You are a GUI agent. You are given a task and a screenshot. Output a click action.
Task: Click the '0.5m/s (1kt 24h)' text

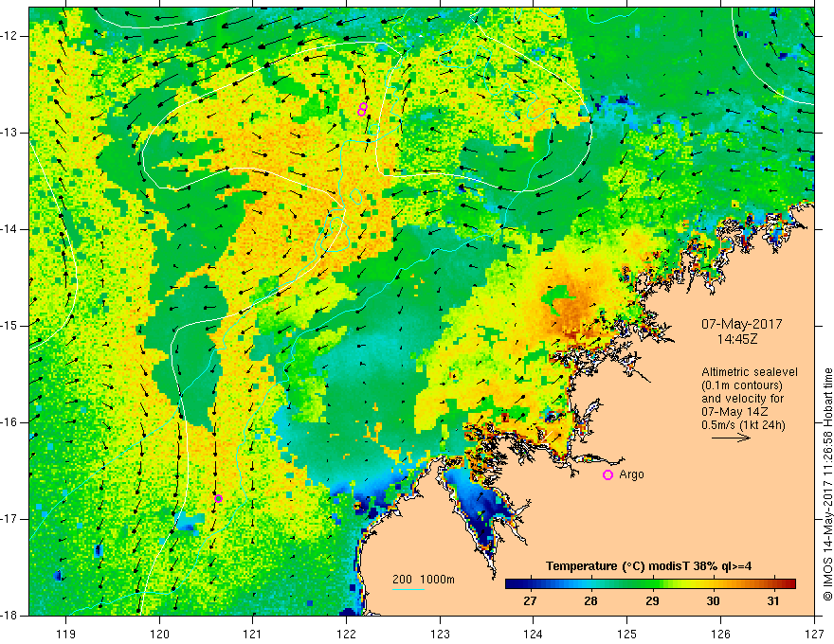click(x=743, y=425)
